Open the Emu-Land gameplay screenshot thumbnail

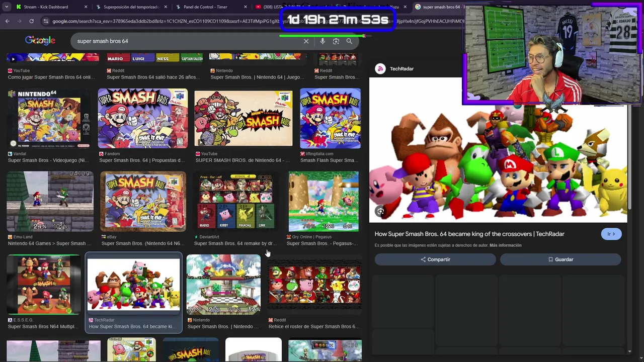[50, 202]
